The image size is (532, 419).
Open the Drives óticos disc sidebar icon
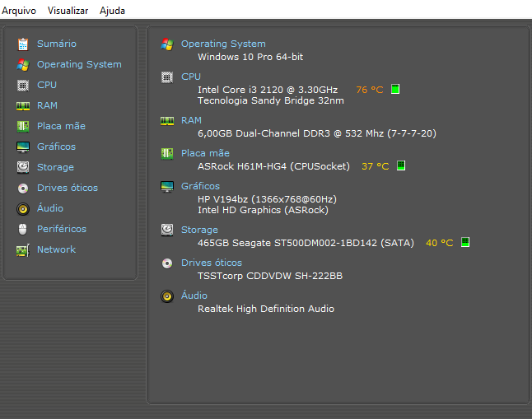pos(23,189)
